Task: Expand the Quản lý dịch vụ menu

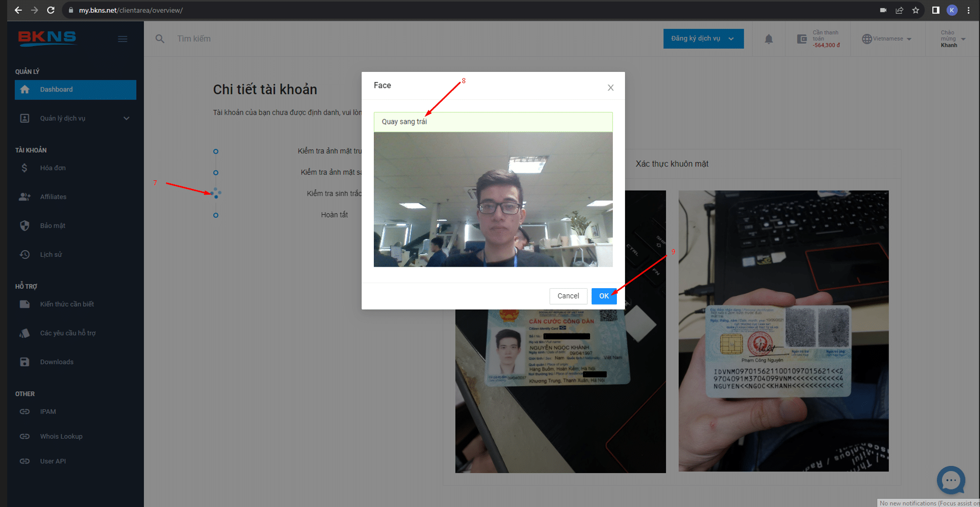Action: (x=126, y=118)
